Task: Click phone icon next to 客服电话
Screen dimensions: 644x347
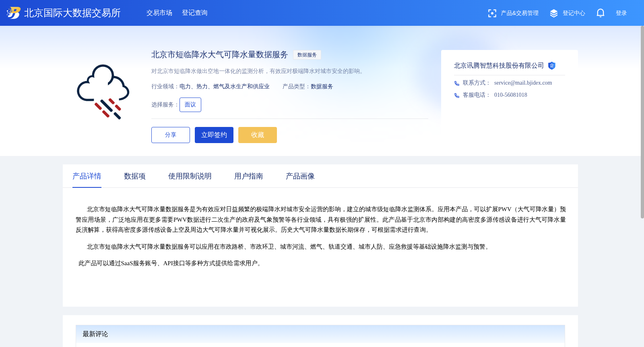Action: [x=457, y=96]
